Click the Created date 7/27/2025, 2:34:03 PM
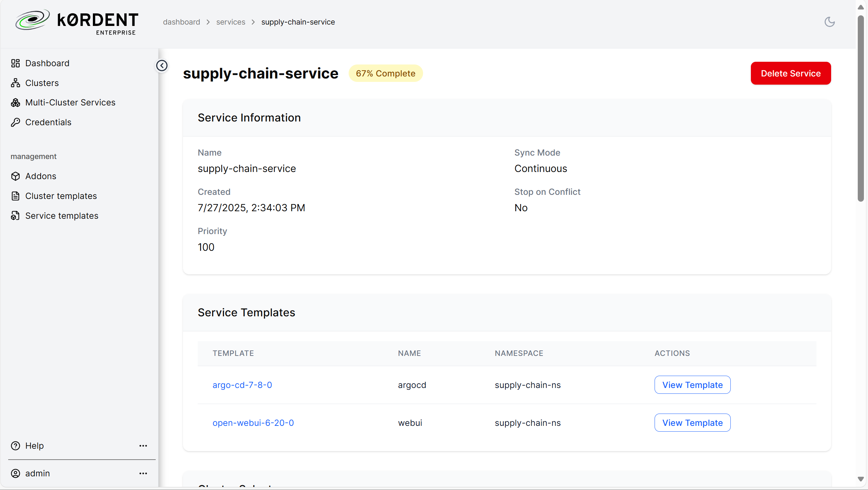 click(251, 208)
